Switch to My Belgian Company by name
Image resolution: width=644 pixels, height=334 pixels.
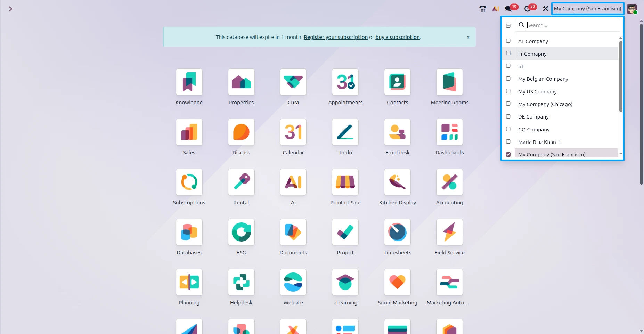click(543, 79)
